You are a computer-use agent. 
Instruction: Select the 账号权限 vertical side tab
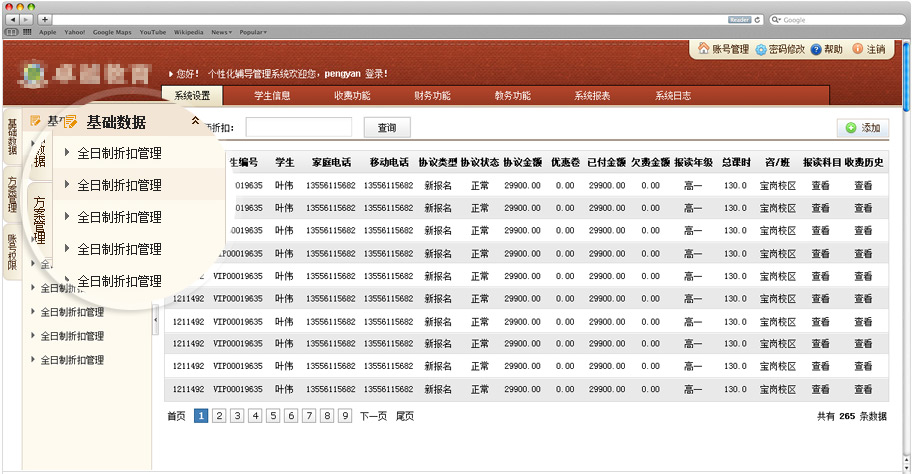tap(12, 253)
